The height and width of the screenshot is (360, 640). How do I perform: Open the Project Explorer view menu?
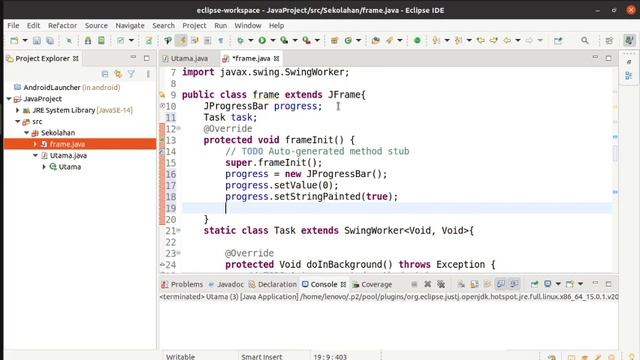click(148, 74)
